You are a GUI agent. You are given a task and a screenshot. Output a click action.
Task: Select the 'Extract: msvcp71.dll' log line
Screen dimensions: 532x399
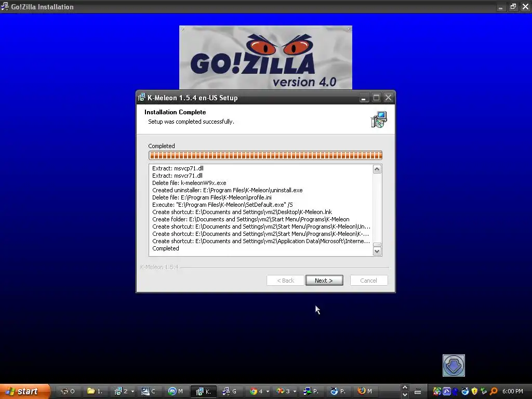pos(178,168)
